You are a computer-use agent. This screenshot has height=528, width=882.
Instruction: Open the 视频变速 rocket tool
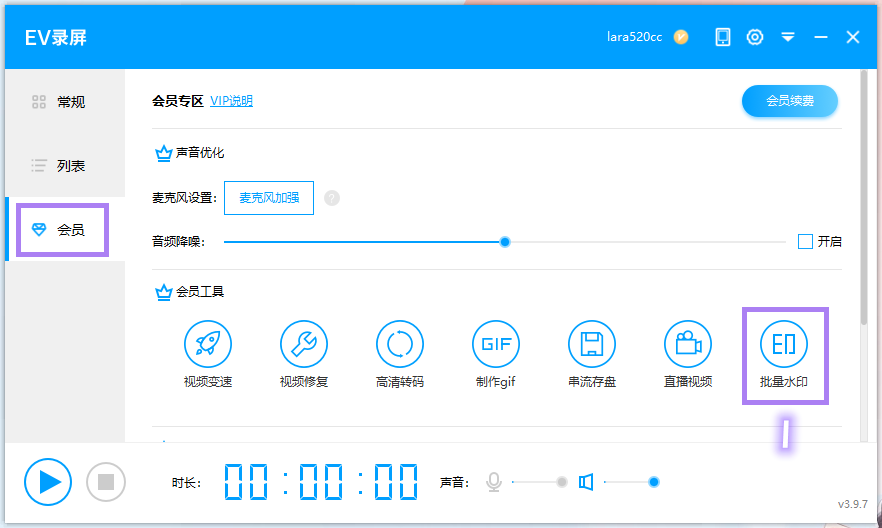[x=208, y=354]
